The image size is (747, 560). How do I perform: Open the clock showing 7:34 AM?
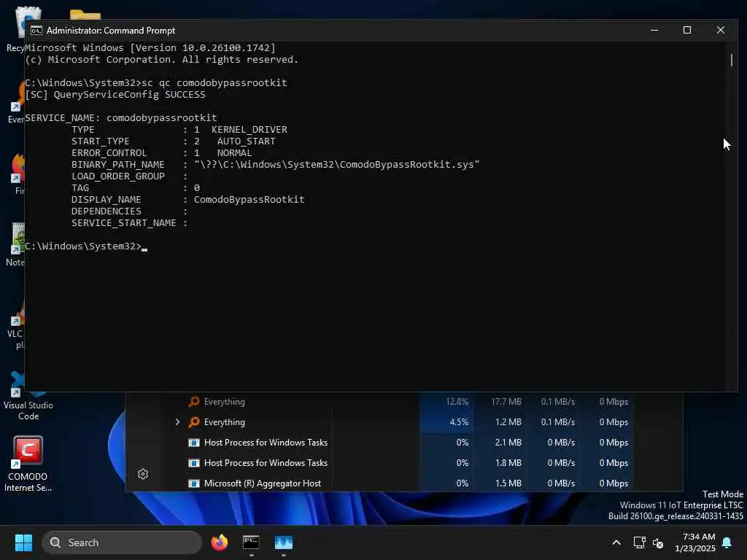point(695,542)
